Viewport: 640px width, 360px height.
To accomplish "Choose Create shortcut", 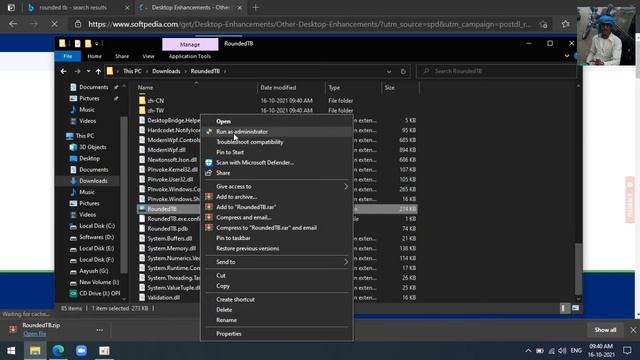I will coord(235,300).
